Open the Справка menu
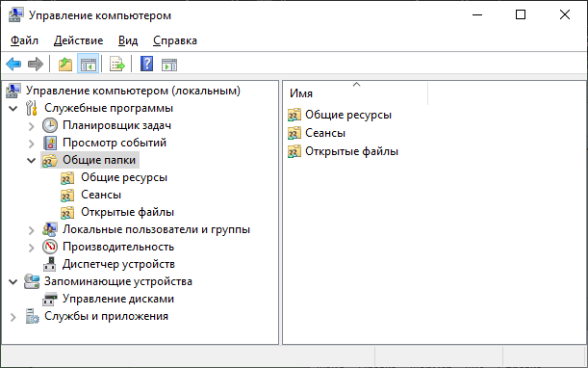588x368 pixels. (175, 40)
